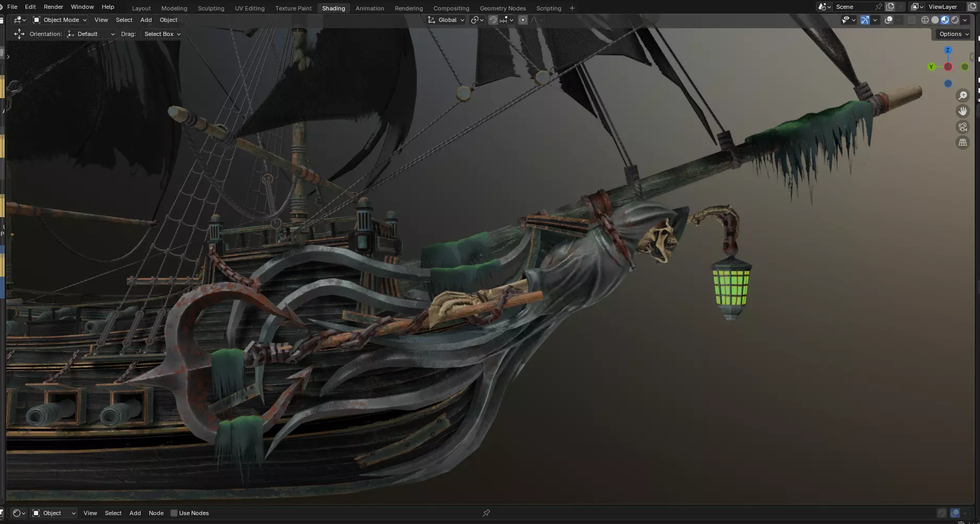Toggle the snap magnet icon
The height and width of the screenshot is (524, 980).
493,20
